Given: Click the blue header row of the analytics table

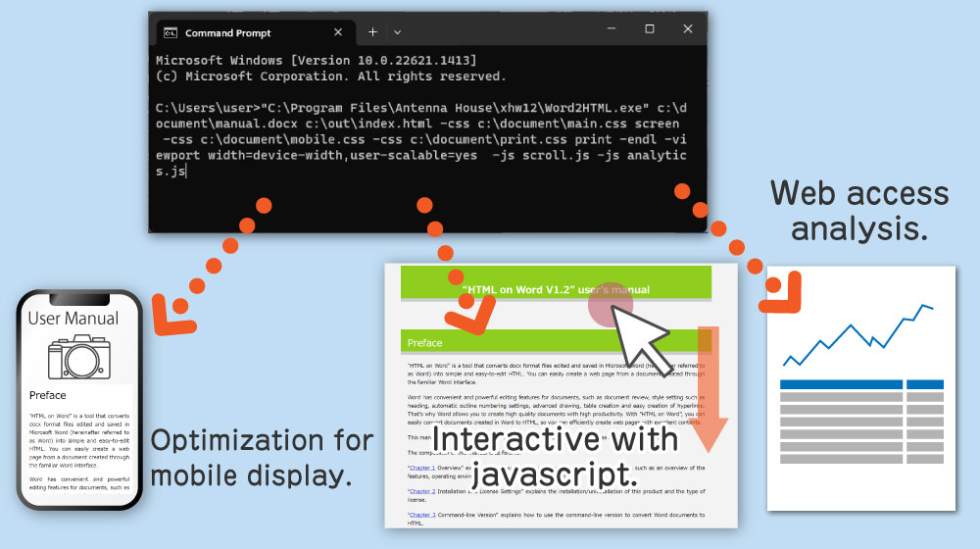Looking at the screenshot, I should [861, 384].
